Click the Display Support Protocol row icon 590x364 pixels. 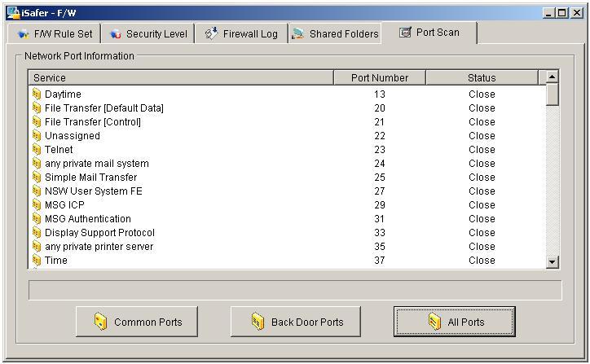(37, 232)
